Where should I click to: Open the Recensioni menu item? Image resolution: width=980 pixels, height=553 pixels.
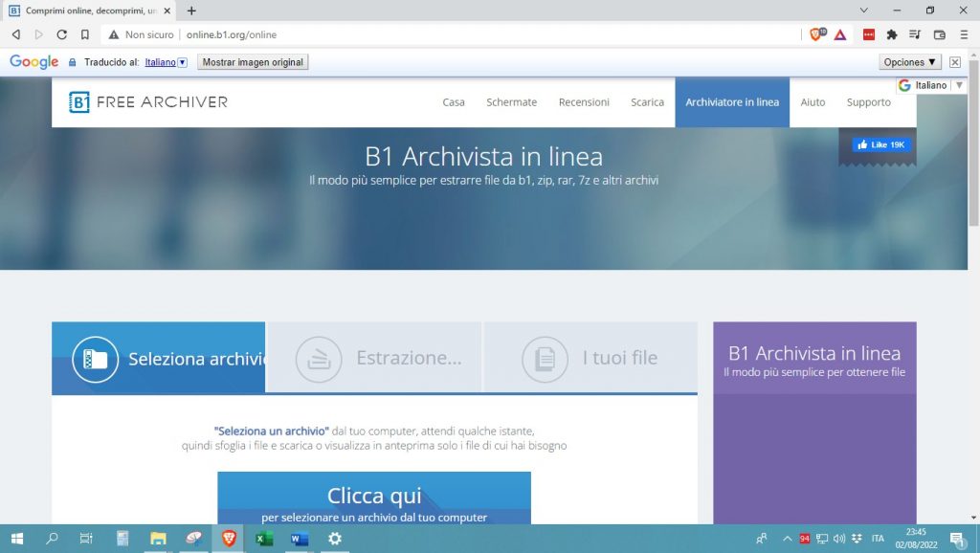click(584, 102)
